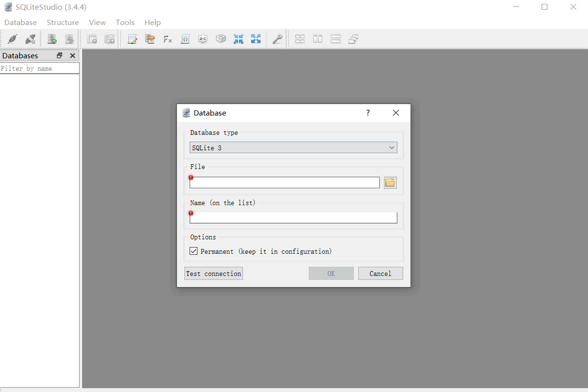The width and height of the screenshot is (588, 392).
Task: Click the Filter by name search field
Action: tap(38, 68)
